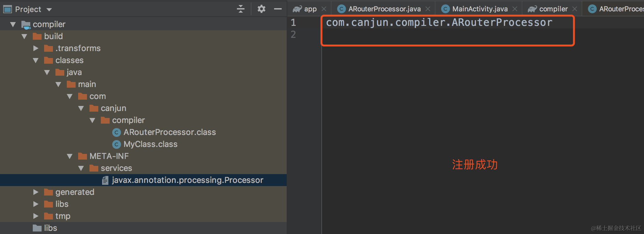The width and height of the screenshot is (644, 234).
Task: Collapse the com folder arrow
Action: [x=70, y=96]
